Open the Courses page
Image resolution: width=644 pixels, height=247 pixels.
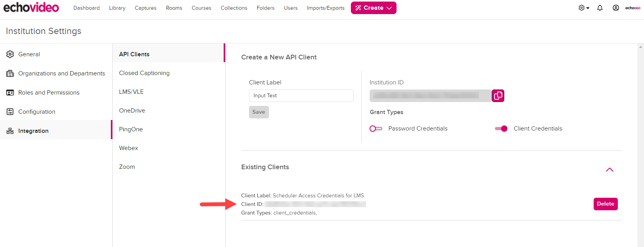coord(201,8)
